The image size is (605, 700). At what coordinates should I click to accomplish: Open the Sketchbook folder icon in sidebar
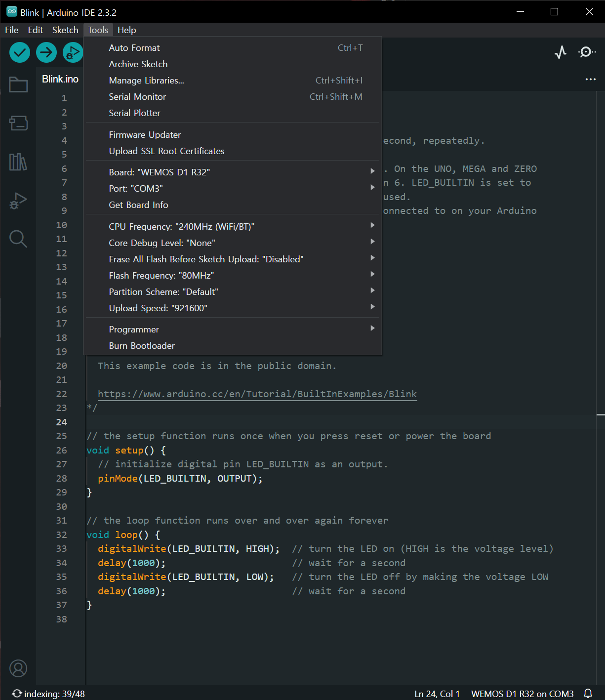click(x=18, y=84)
